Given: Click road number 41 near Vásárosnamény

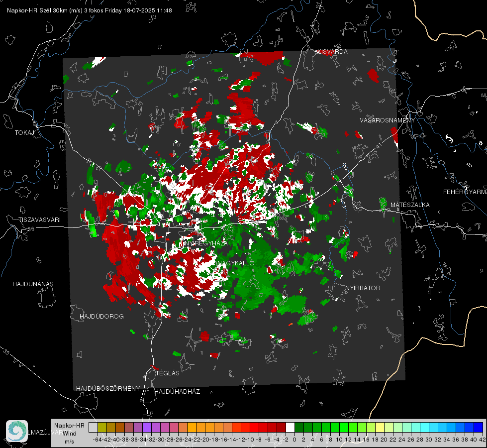Looking at the screenshot, I should [378, 145].
